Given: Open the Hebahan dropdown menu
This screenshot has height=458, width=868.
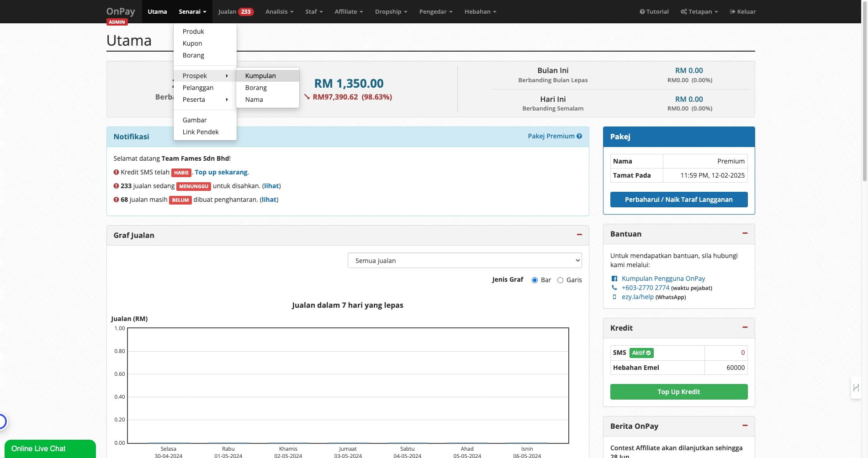Looking at the screenshot, I should [480, 11].
